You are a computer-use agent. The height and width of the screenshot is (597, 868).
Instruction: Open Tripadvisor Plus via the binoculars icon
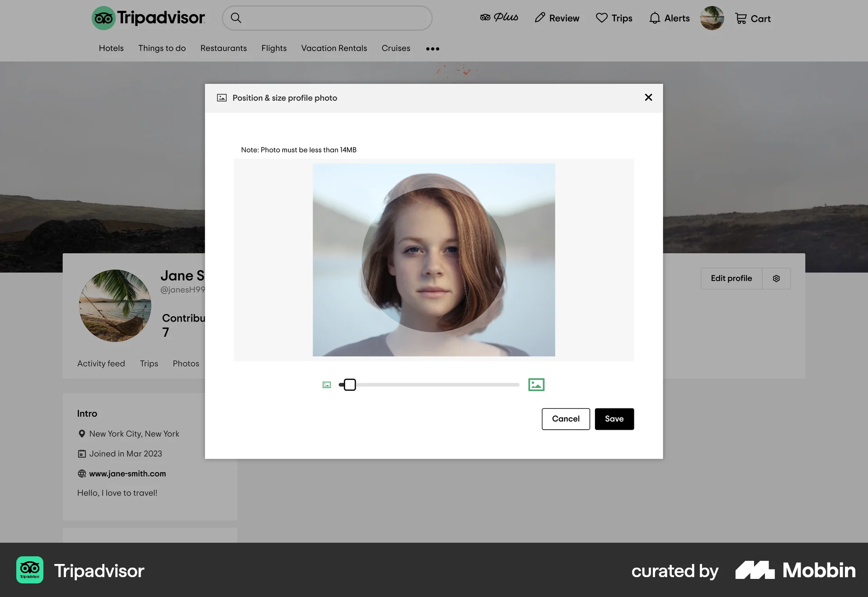click(x=485, y=17)
